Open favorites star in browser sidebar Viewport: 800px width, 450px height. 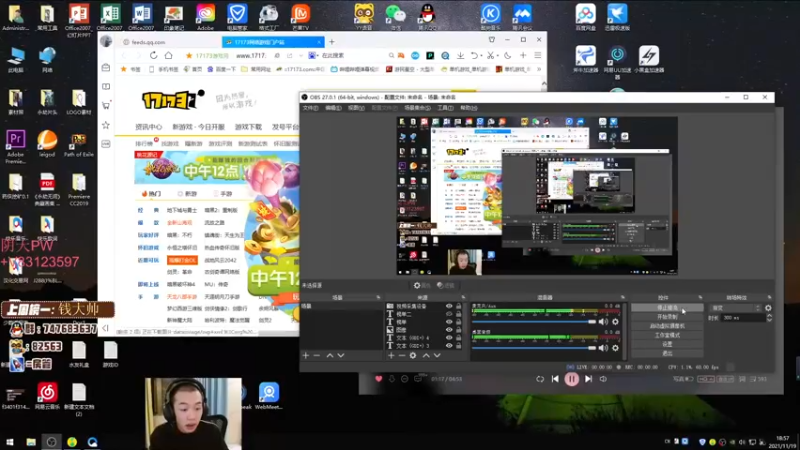(x=106, y=125)
